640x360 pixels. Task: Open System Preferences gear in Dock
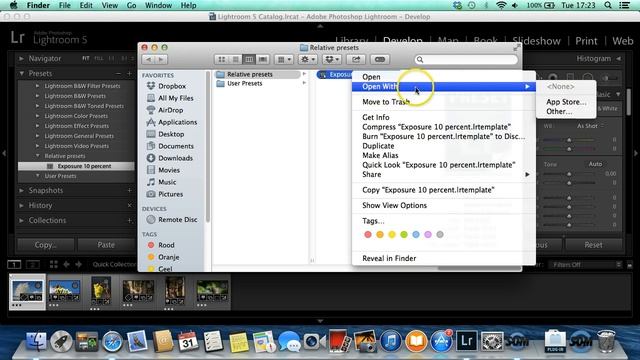pos(492,341)
